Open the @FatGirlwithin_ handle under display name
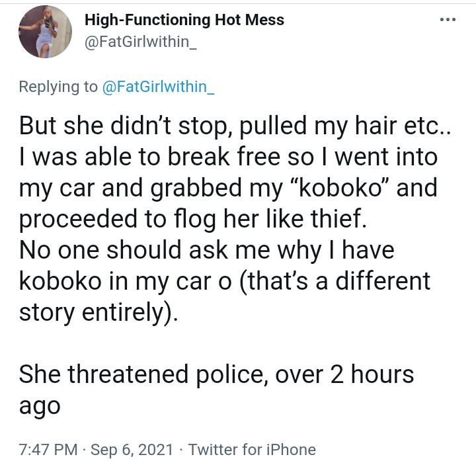 [x=141, y=42]
